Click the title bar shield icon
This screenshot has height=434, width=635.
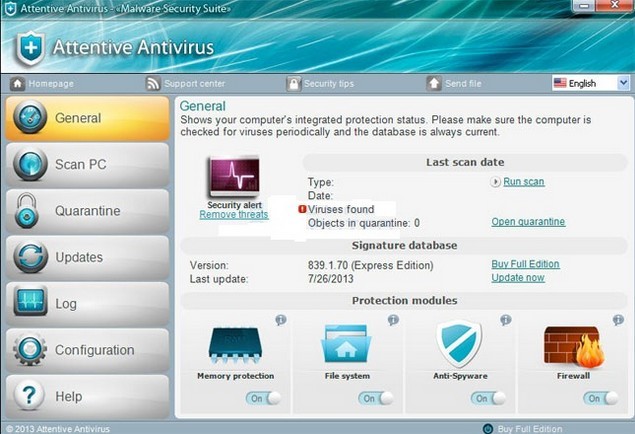point(11,9)
